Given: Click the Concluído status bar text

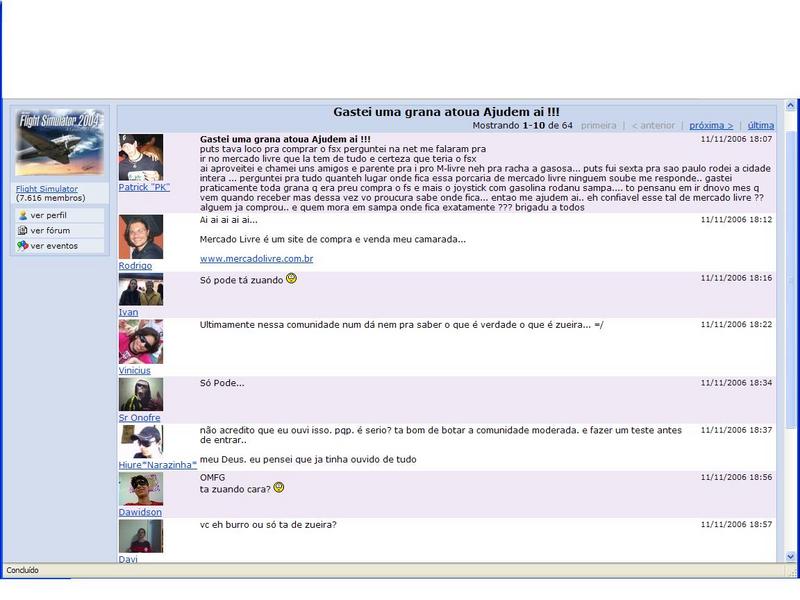Looking at the screenshot, I should (x=22, y=570).
